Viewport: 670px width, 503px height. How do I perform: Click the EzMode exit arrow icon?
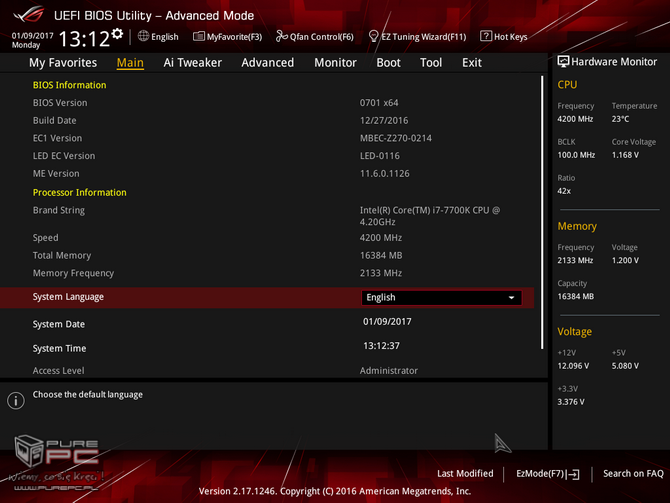point(574,474)
